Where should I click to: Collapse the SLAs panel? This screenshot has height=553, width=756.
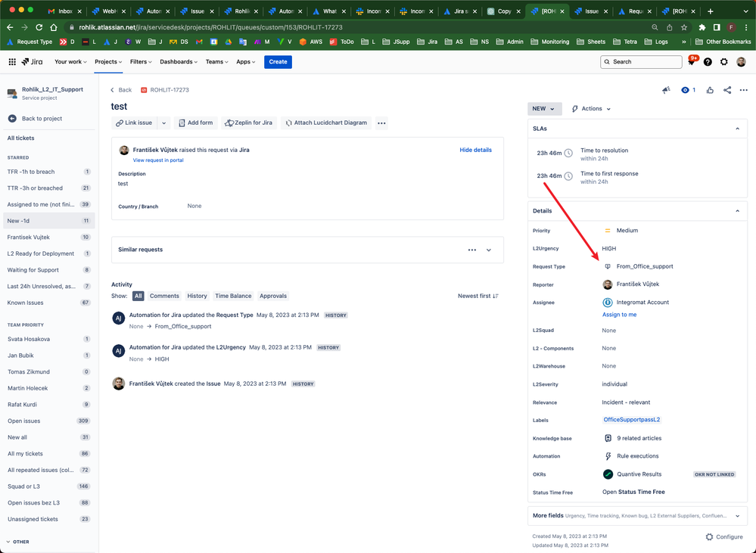coord(737,129)
